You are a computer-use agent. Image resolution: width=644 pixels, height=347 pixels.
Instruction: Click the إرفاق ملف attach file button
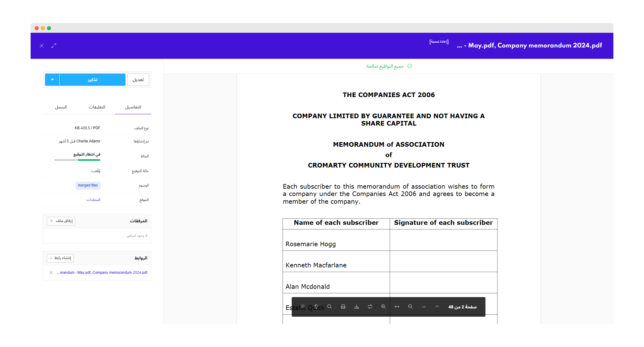61,221
